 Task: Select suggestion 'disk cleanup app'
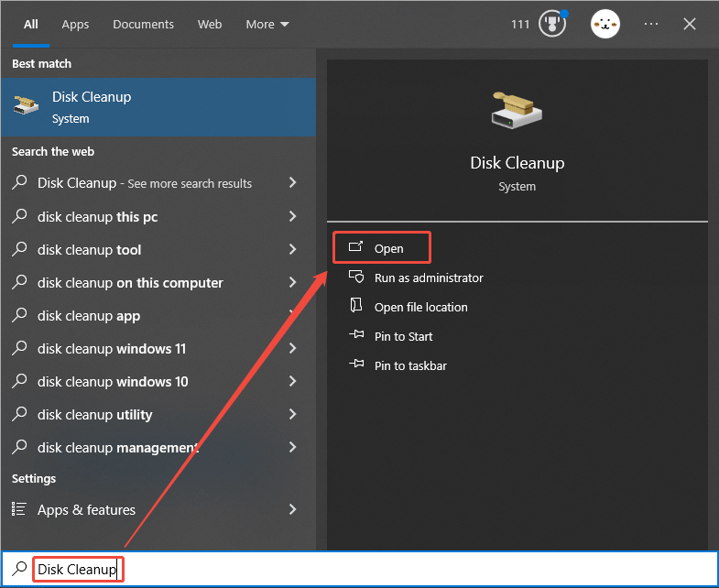pyautogui.click(x=158, y=316)
